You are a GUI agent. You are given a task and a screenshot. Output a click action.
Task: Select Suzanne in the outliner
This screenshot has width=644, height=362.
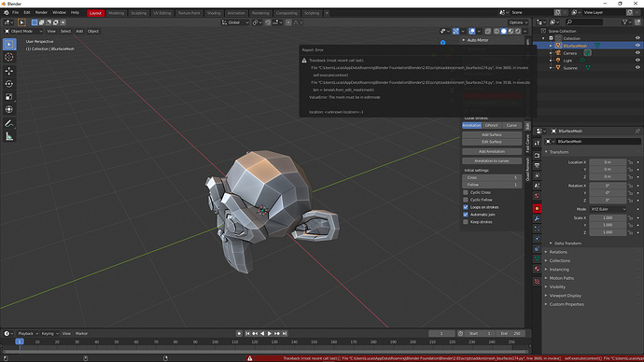coord(570,68)
